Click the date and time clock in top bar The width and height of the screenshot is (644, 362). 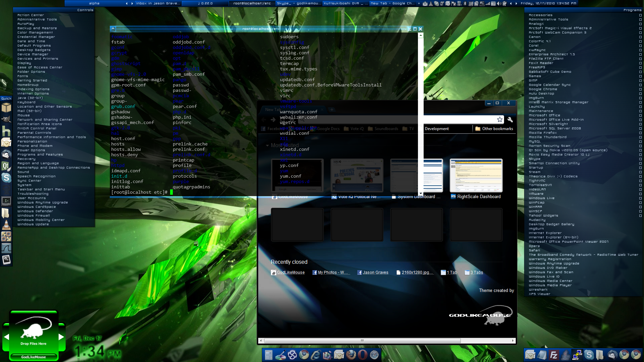click(x=548, y=3)
